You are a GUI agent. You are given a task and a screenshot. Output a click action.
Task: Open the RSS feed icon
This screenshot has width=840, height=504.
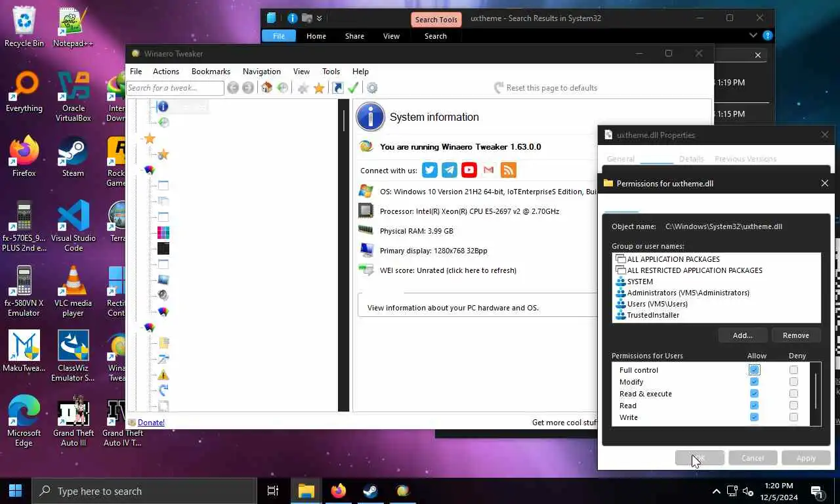click(x=508, y=170)
